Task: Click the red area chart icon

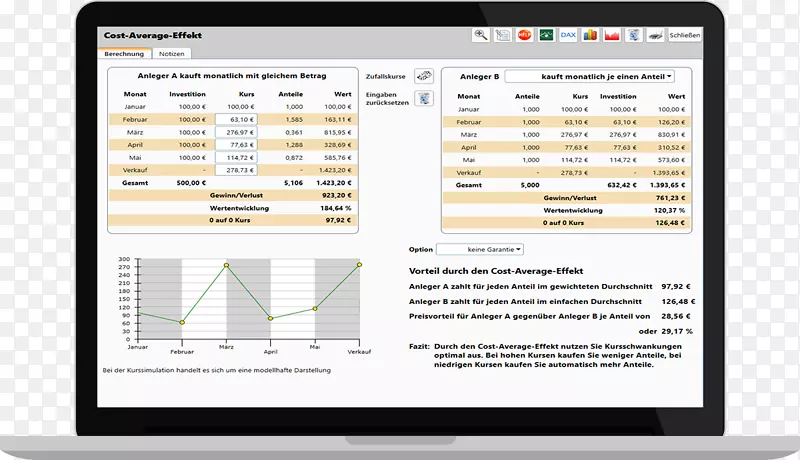Action: (611, 35)
